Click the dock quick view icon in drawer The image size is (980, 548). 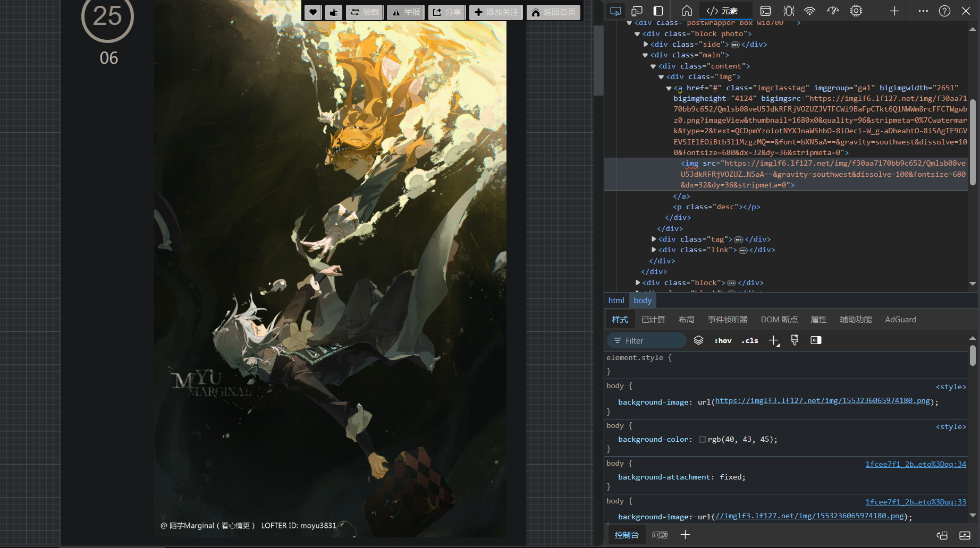[x=942, y=535]
